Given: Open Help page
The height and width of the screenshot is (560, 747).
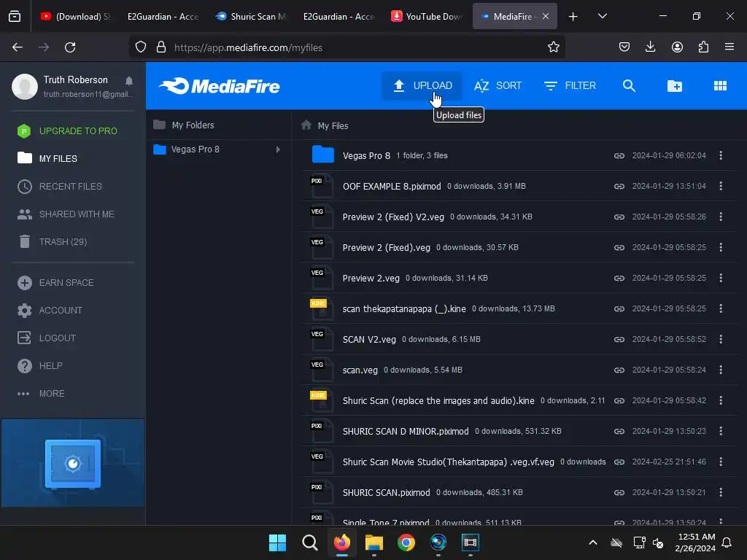Looking at the screenshot, I should point(40,366).
